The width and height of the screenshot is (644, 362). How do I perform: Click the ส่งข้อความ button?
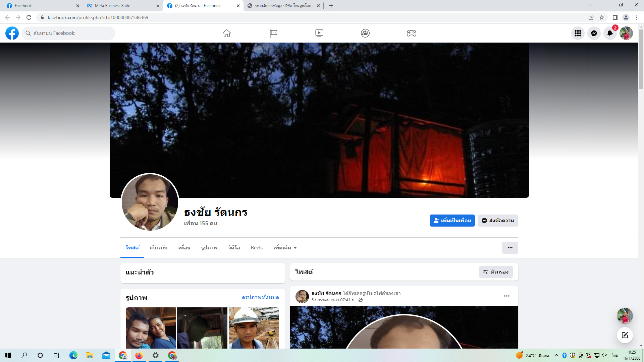point(497,221)
